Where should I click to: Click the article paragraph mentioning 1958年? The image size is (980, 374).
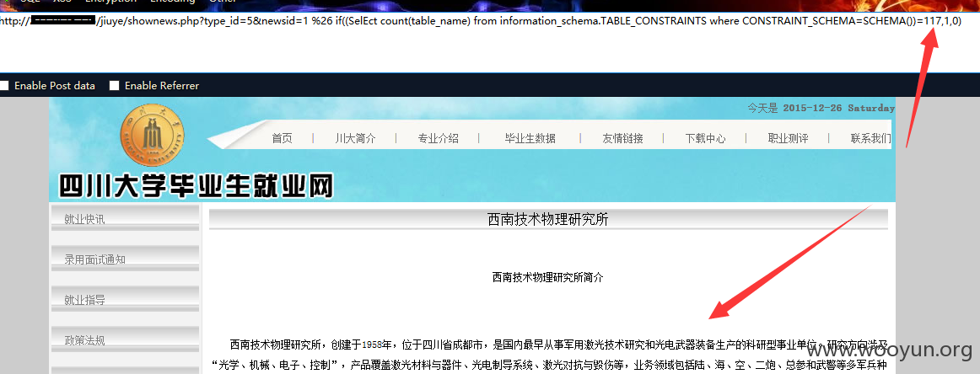click(549, 354)
